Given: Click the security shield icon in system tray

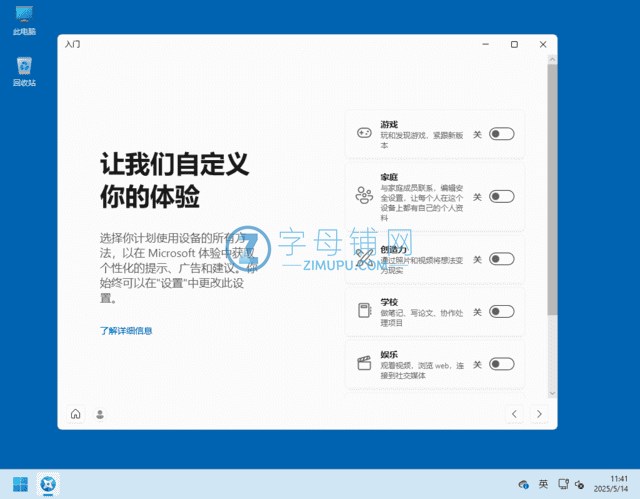Looking at the screenshot, I should pos(523,484).
